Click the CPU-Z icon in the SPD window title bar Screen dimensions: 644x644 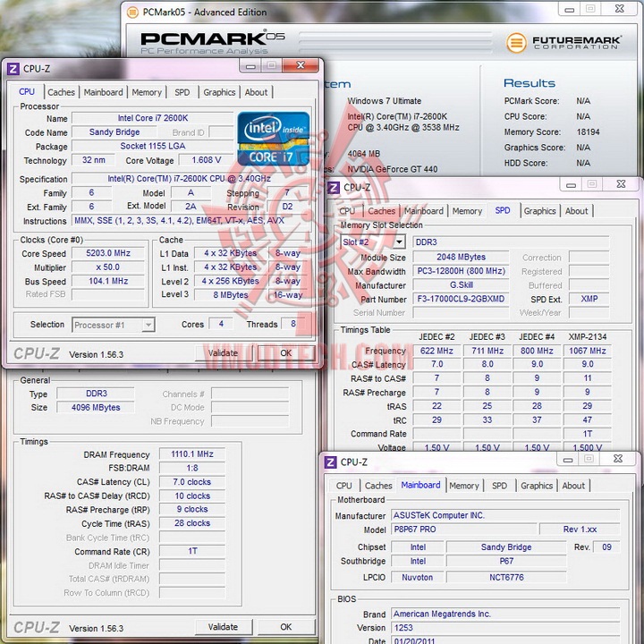[333, 188]
